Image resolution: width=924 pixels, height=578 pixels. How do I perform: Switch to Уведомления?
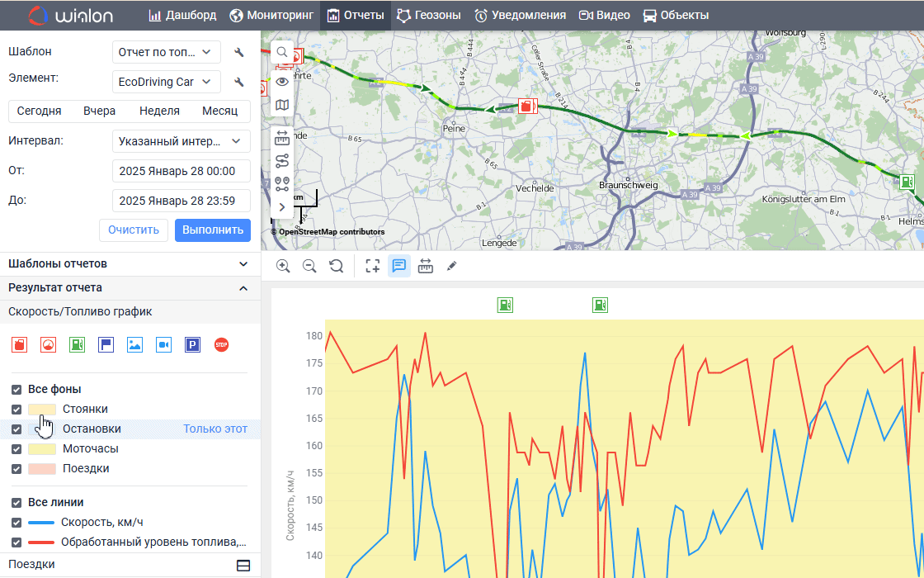[x=521, y=16]
